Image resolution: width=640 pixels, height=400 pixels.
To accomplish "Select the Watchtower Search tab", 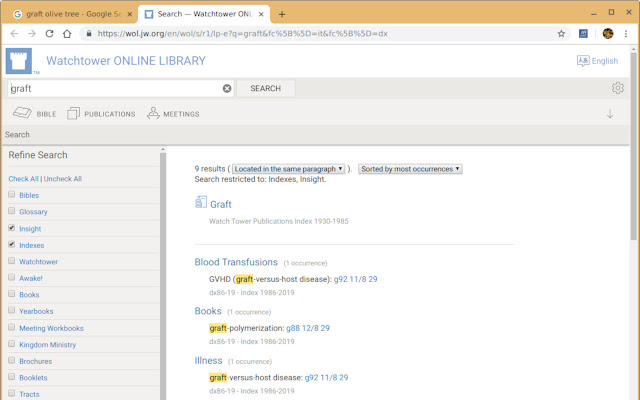I will [204, 14].
